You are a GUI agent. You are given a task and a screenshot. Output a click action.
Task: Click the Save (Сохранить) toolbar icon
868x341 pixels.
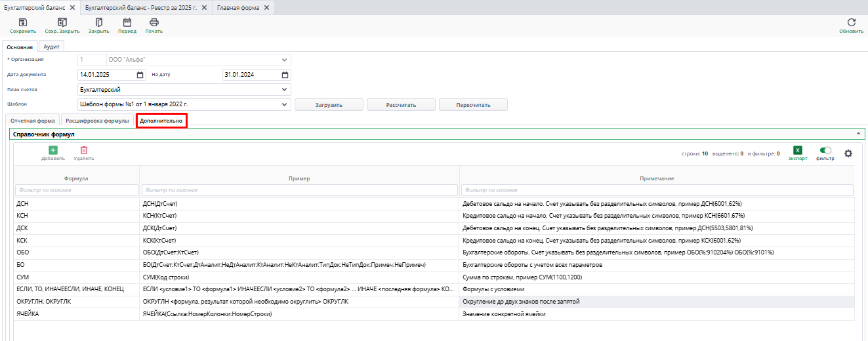(x=22, y=23)
